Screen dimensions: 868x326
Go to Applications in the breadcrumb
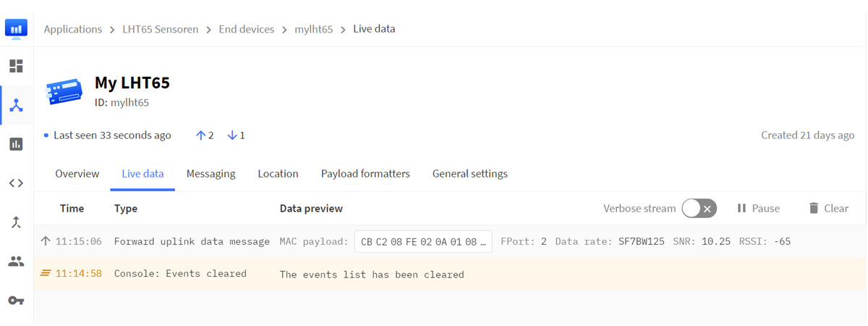73,29
